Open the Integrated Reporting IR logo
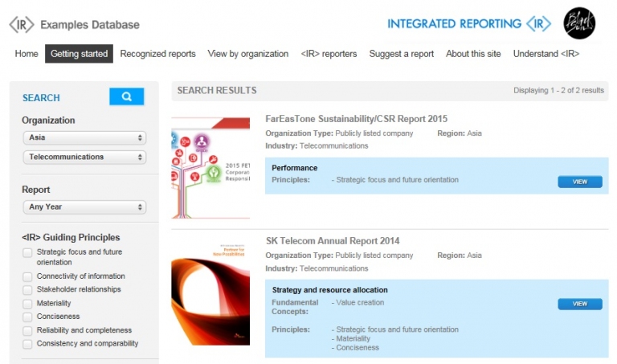This screenshot has height=364, width=617. 469,23
